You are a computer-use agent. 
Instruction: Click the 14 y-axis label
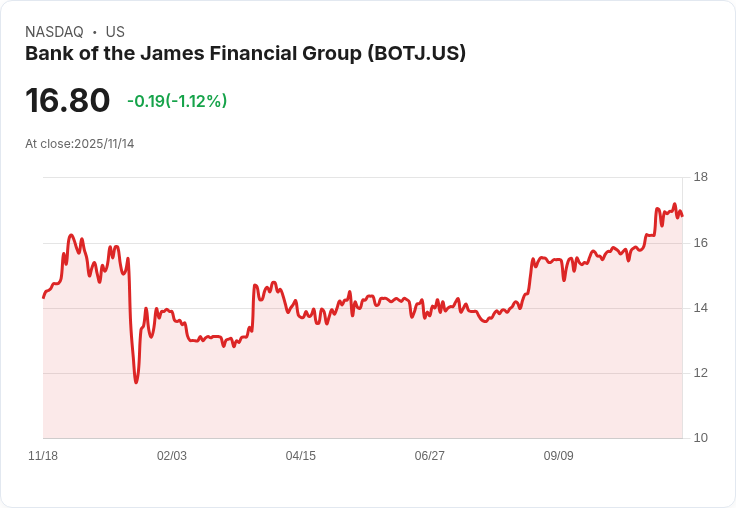(700, 308)
